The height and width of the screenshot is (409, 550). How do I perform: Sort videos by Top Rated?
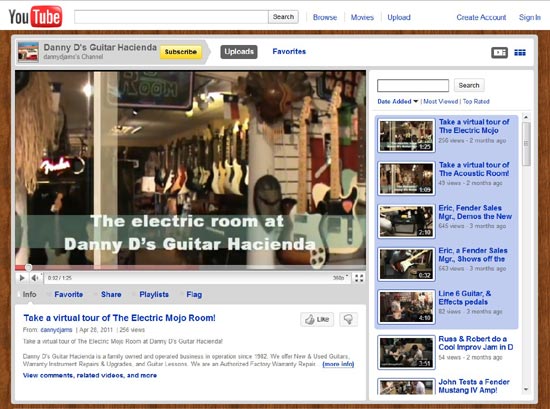[476, 101]
